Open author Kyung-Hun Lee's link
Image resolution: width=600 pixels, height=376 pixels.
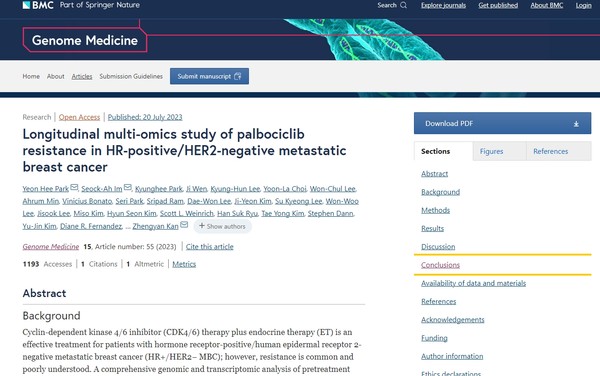235,189
